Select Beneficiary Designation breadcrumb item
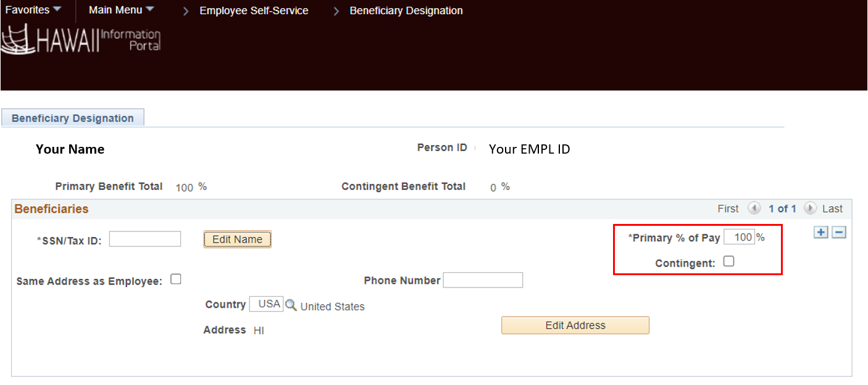This screenshot has width=868, height=385. 406,10
